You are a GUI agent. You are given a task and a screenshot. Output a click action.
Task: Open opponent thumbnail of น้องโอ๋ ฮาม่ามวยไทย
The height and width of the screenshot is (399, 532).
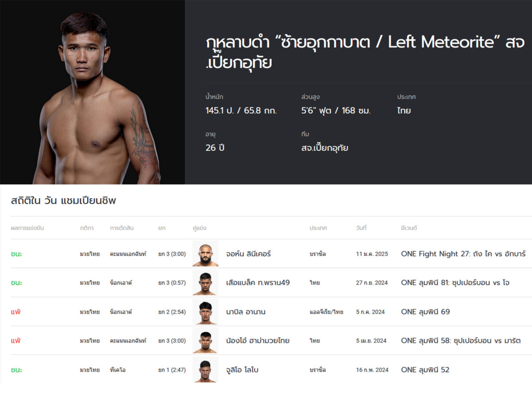[205, 340]
